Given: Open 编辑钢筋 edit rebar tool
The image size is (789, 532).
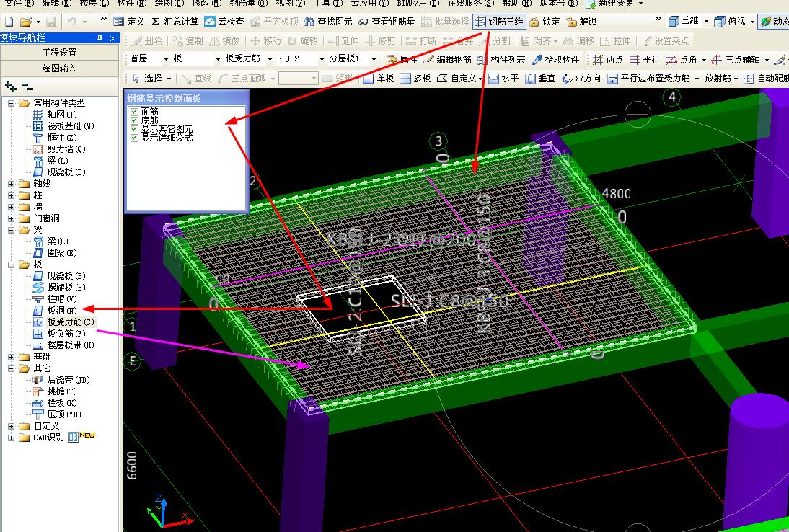Looking at the screenshot, I should point(447,59).
